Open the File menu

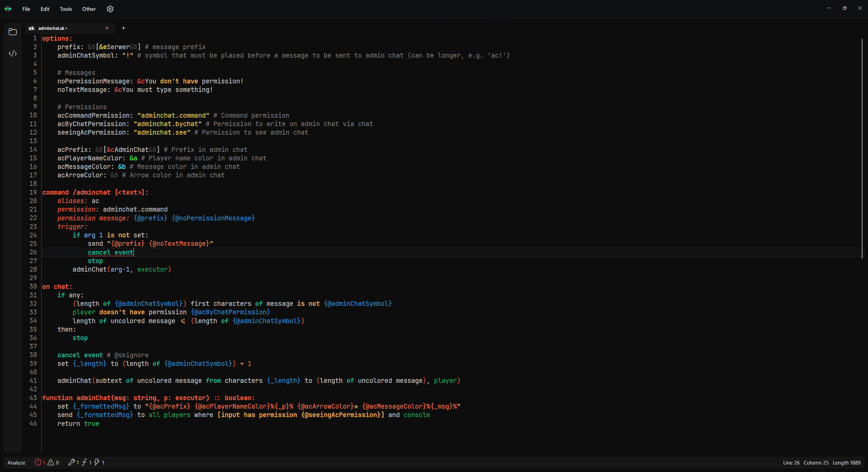pos(26,9)
